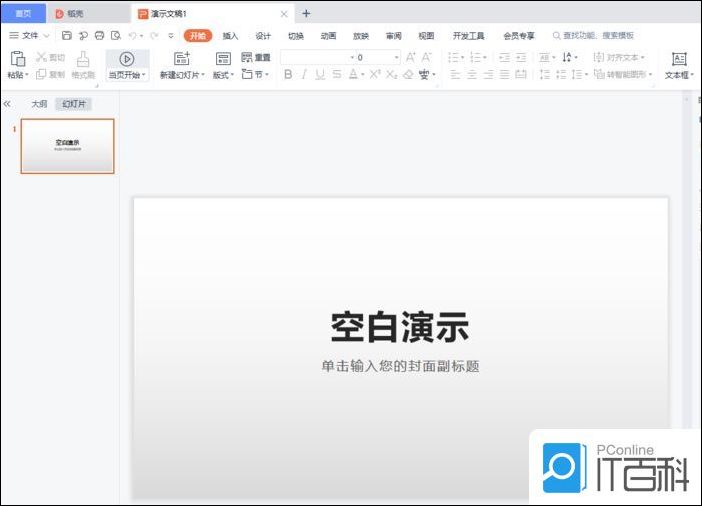Switch to the 视图 (View) ribbon tab
The width and height of the screenshot is (702, 506).
(426, 36)
